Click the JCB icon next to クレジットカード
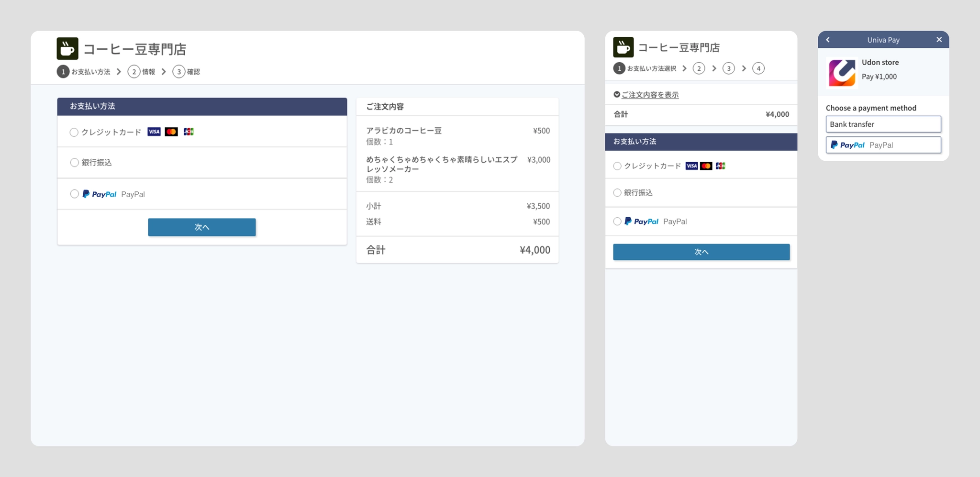Screen dimensions: 980x477 (x=188, y=132)
